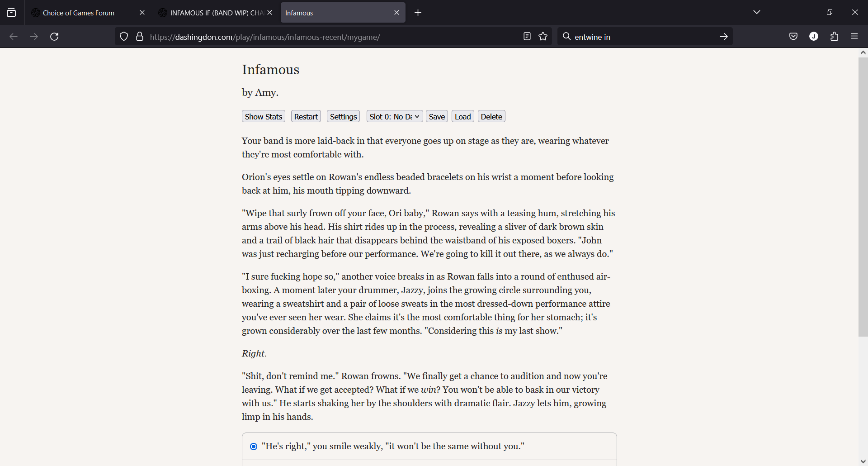The width and height of the screenshot is (868, 466).
Task: Toggle reader view icon
Action: [x=527, y=37]
